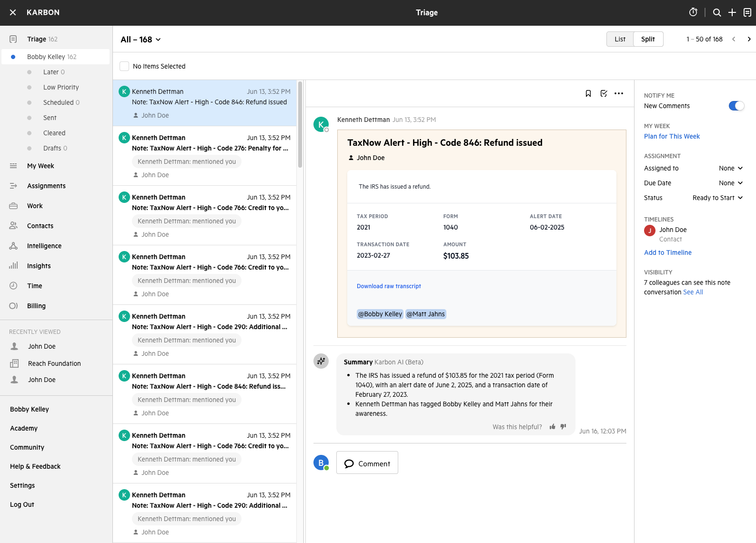Open the notes icon in top bar
The image size is (756, 543).
pyautogui.click(x=747, y=12)
